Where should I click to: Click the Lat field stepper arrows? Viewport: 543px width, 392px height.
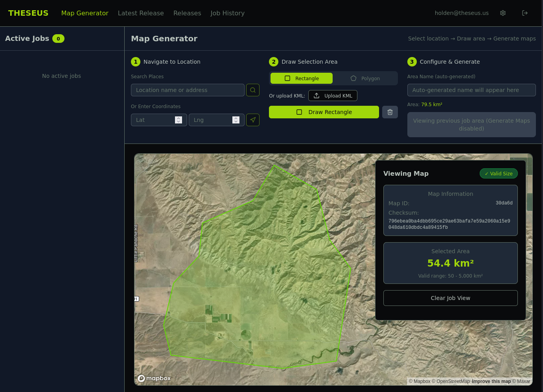coord(179,120)
